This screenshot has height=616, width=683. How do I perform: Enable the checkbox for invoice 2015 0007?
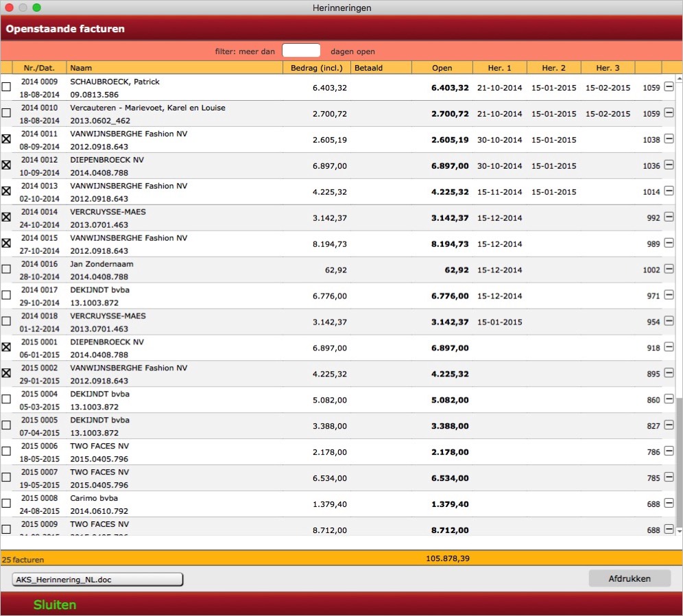click(6, 477)
